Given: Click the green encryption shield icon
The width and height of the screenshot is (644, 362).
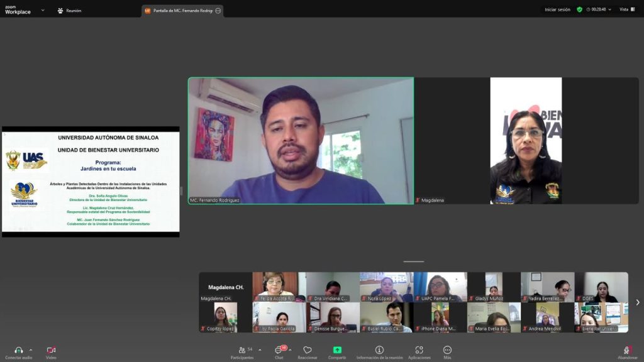Looking at the screenshot, I should click(x=579, y=9).
